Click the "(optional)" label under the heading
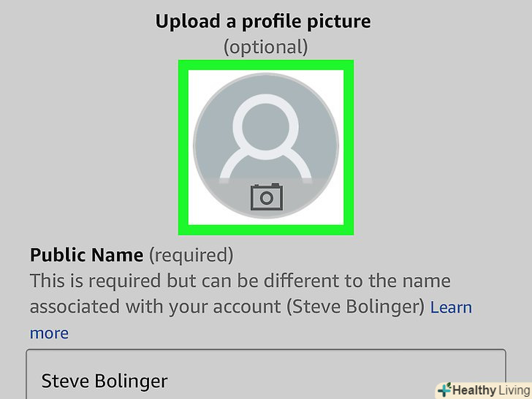This screenshot has height=399, width=532. (x=266, y=47)
